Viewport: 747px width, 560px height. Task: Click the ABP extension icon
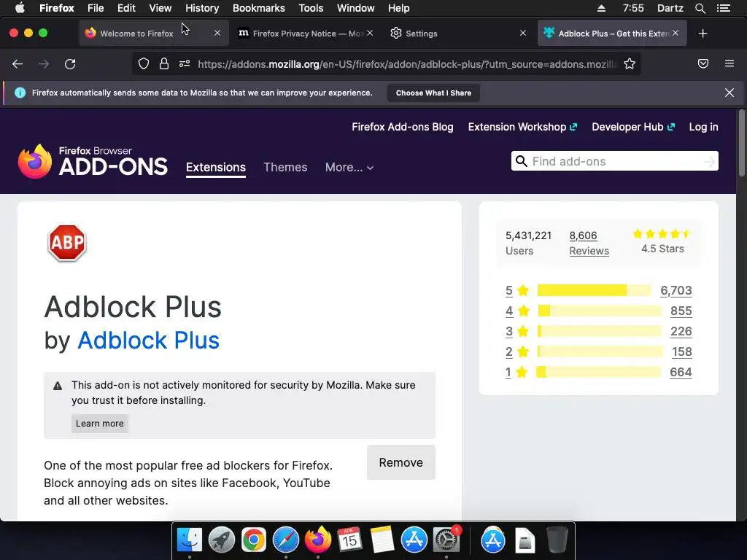(67, 243)
